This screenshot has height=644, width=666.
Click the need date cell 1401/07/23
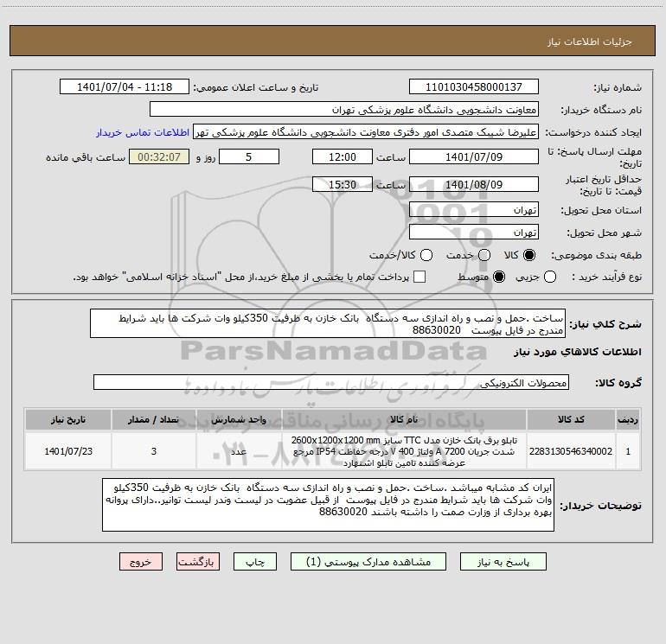68,451
